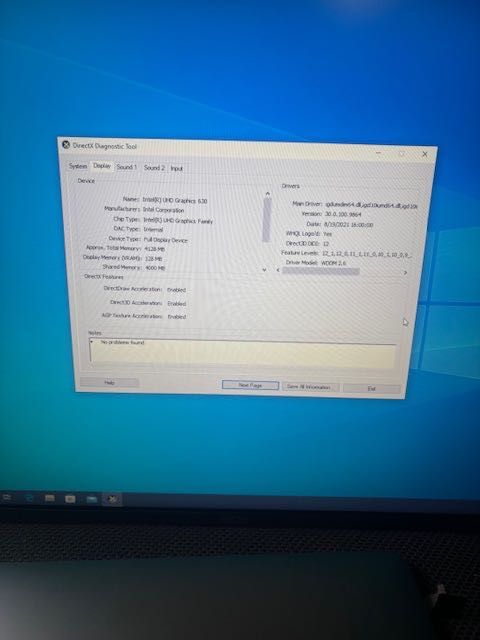
Task: Click the Main Driver file names
Action: [x=371, y=206]
